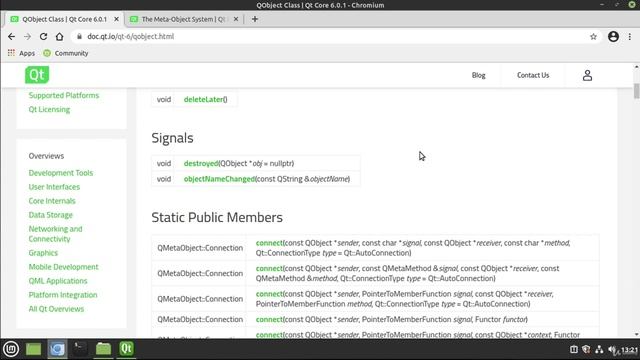The image size is (640, 360).
Task: Open the Apps bookmarks shortcut
Action: coord(22,53)
